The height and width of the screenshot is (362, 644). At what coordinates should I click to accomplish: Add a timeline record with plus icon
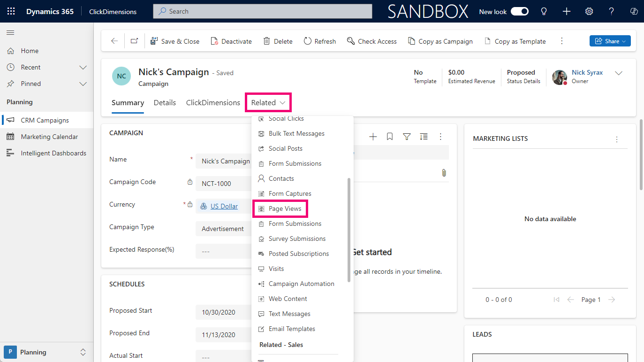tap(373, 137)
